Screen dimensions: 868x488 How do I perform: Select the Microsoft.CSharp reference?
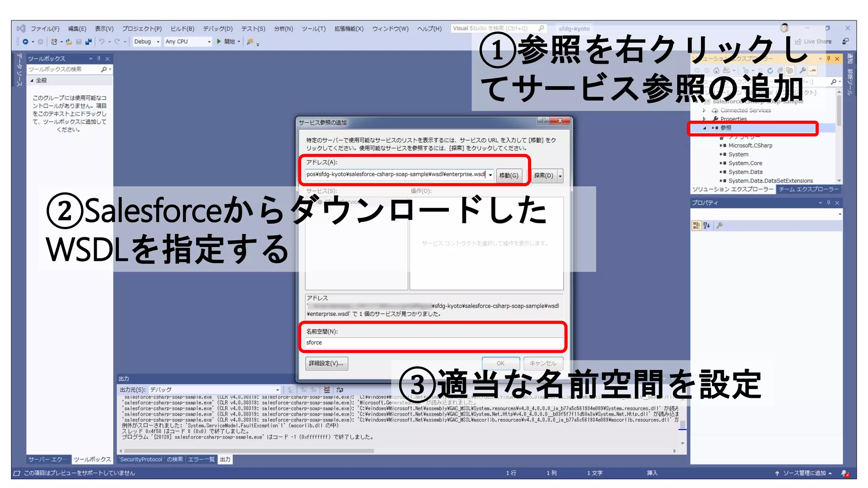[750, 145]
